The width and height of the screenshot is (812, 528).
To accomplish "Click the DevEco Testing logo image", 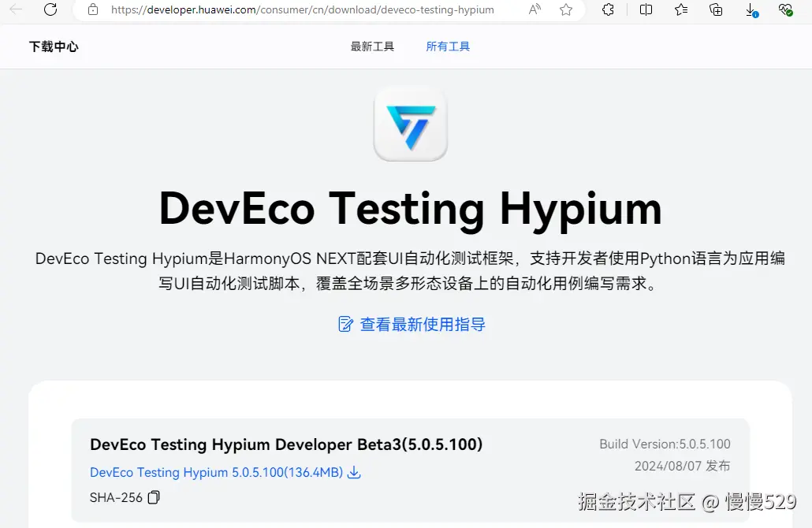I will pyautogui.click(x=411, y=125).
